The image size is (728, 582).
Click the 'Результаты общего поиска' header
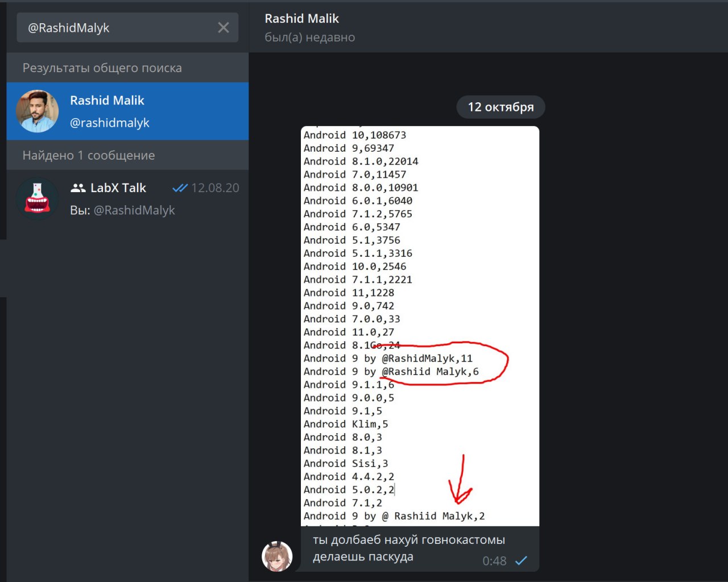(x=102, y=68)
